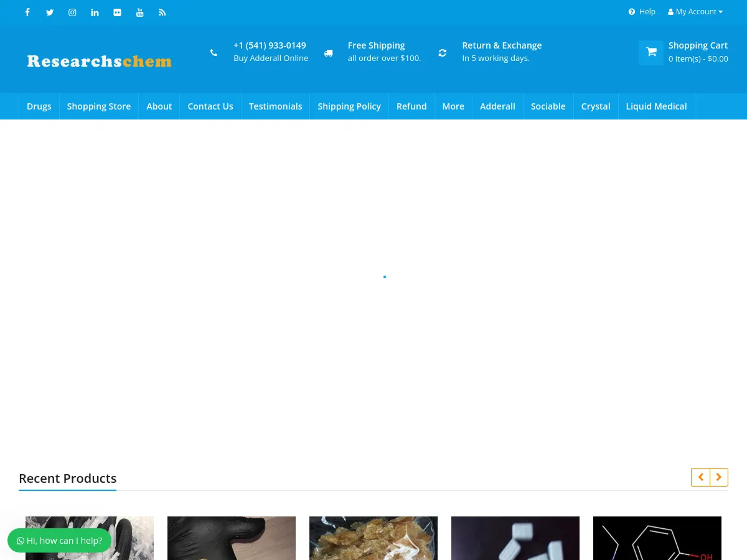Start a chat via 'Hi, how can I help?'
The image size is (747, 560).
[59, 541]
